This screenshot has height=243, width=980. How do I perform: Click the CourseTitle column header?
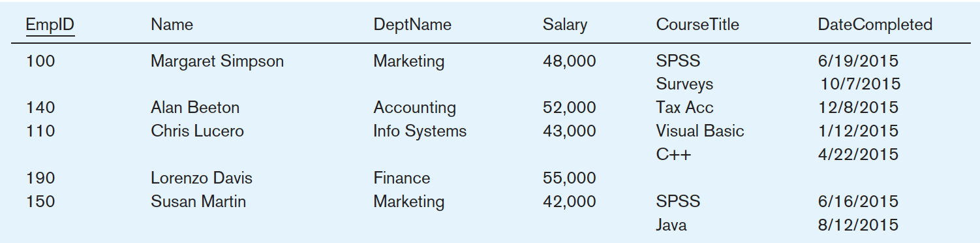click(697, 25)
